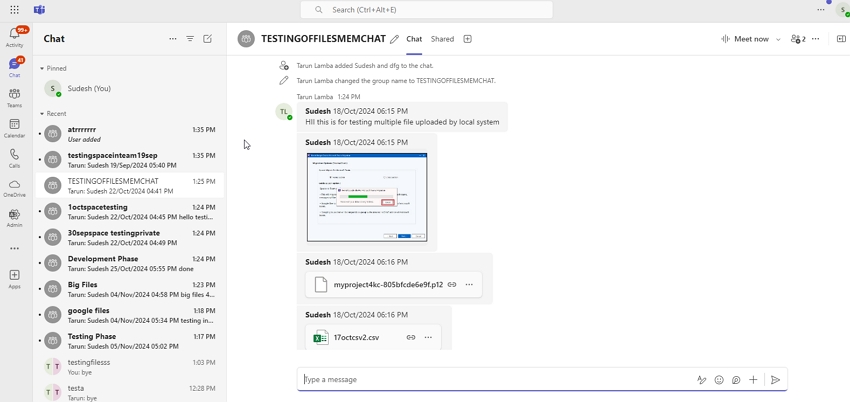Open the Apps store

tap(15, 278)
